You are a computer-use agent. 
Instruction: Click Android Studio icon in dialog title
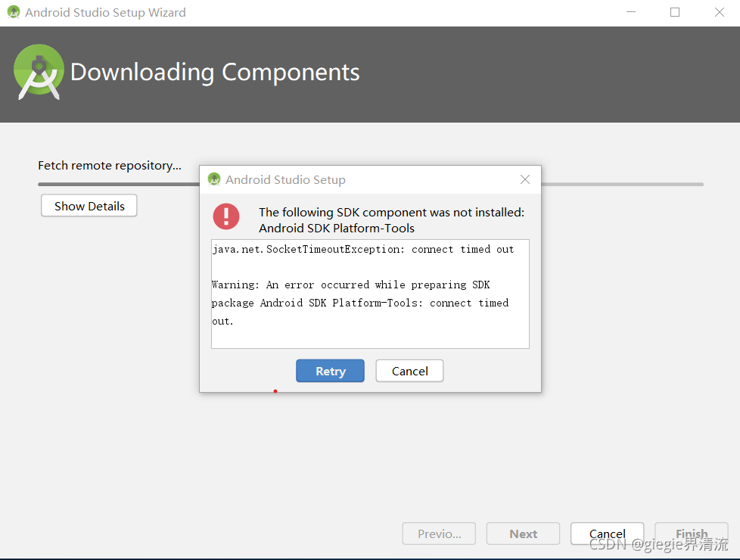point(214,179)
